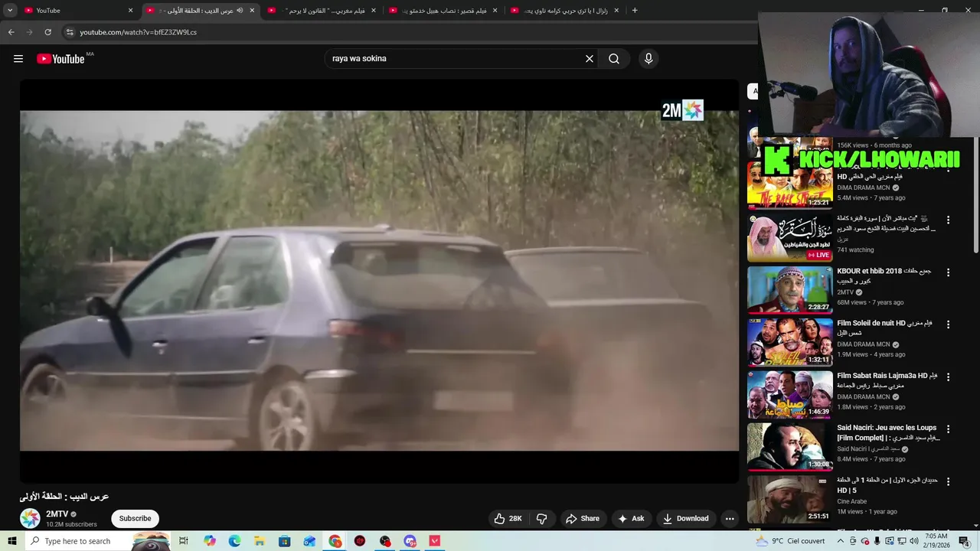
Task: Clear the search box text
Action: click(x=590, y=59)
